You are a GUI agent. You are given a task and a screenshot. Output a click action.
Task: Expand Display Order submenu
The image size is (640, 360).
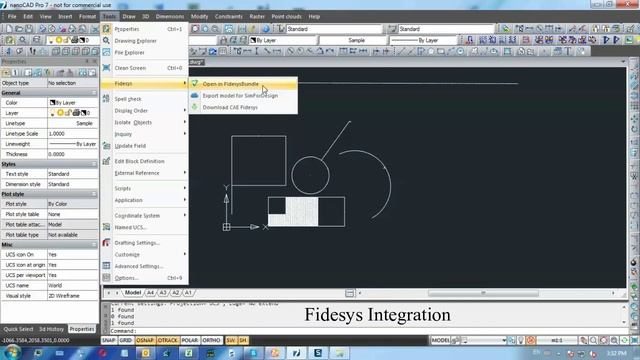coord(144,111)
